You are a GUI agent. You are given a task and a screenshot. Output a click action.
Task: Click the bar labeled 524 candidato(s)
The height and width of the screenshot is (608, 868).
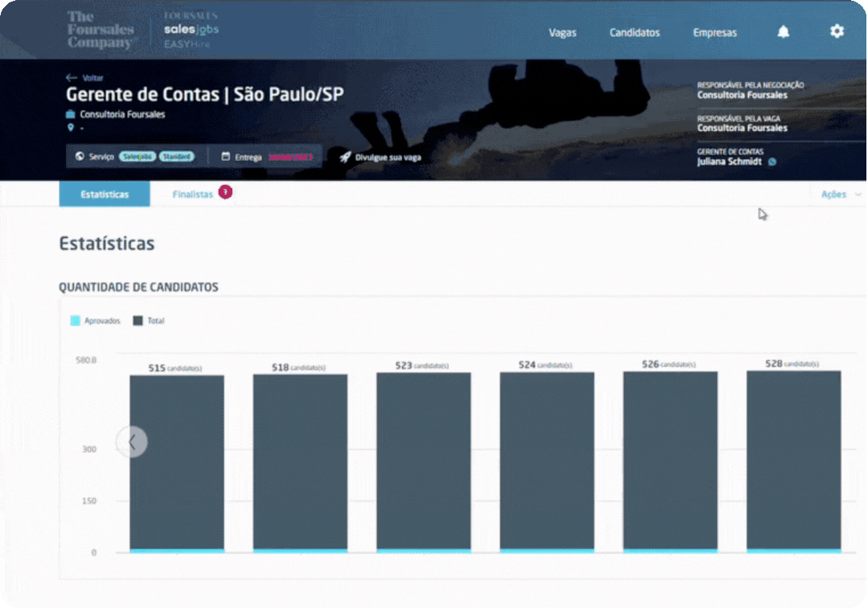coord(547,462)
